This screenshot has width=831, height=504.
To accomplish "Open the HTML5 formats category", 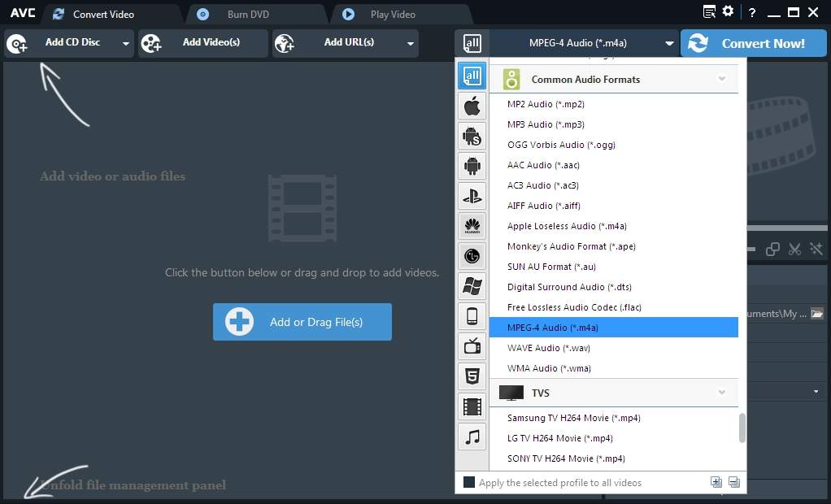I will 472,376.
